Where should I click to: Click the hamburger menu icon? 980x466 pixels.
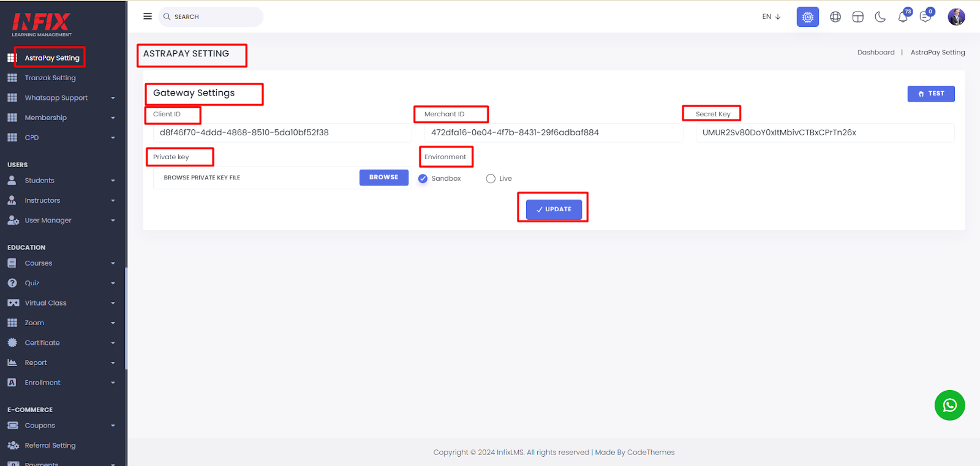(148, 17)
